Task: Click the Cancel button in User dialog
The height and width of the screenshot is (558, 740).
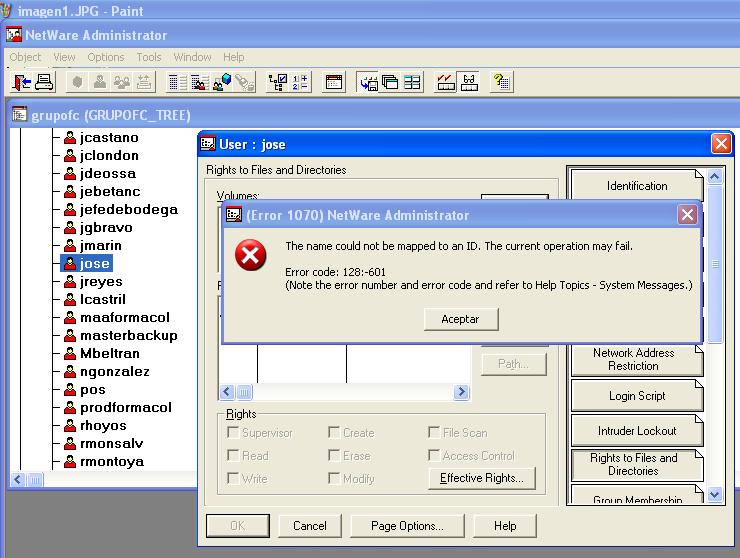Action: click(310, 525)
